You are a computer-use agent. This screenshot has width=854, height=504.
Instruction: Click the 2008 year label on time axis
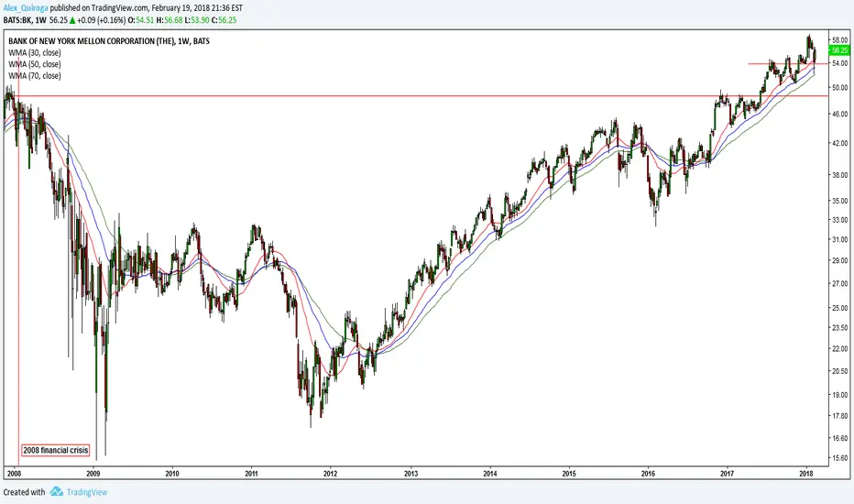(13, 474)
